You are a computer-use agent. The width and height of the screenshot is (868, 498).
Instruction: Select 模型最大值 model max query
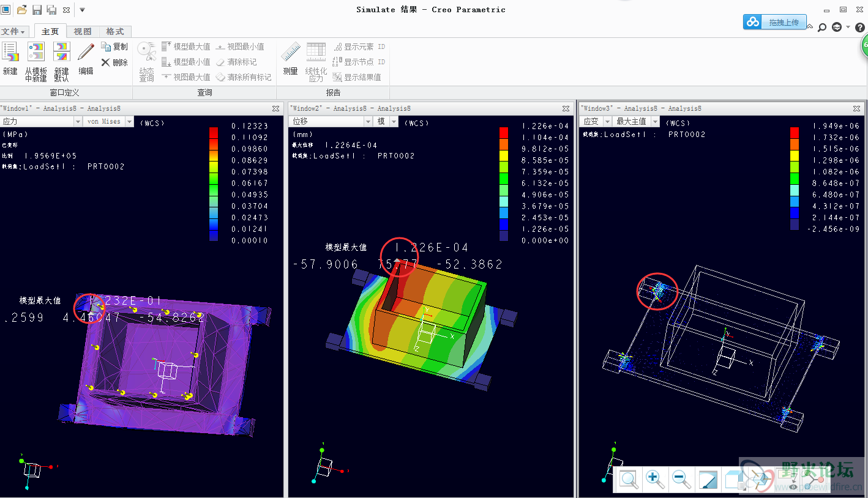click(x=186, y=46)
